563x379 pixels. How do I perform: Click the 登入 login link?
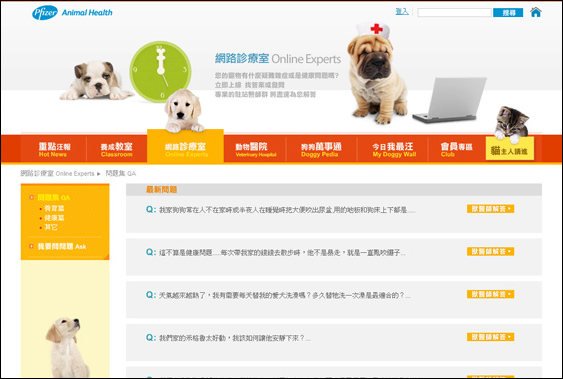[x=402, y=12]
